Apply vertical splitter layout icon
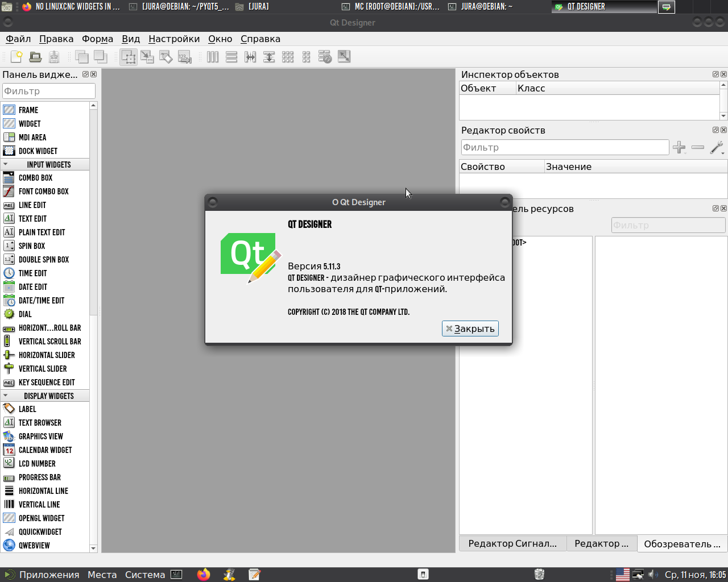The width and height of the screenshot is (728, 582). pyautogui.click(x=269, y=57)
